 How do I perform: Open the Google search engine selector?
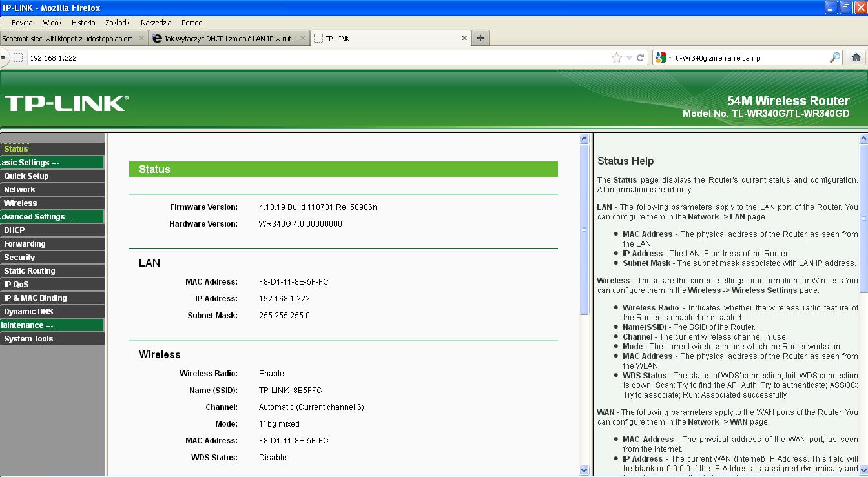[x=663, y=57]
